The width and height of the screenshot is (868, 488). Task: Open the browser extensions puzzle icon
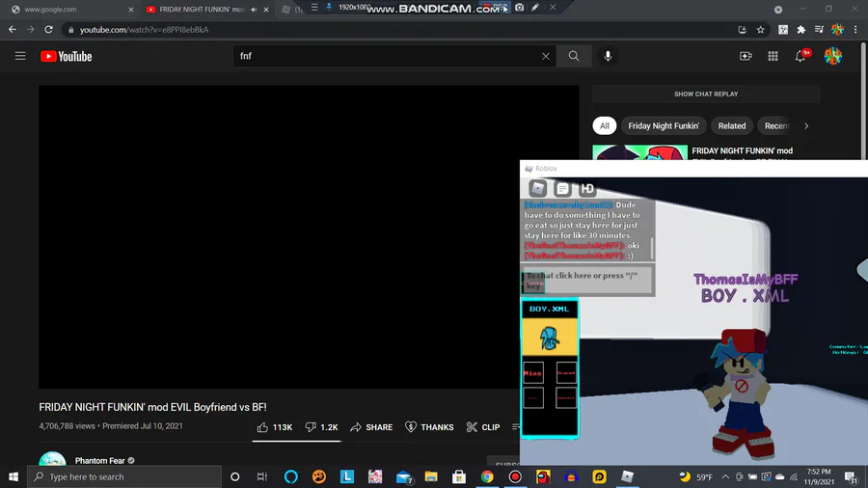(x=801, y=30)
